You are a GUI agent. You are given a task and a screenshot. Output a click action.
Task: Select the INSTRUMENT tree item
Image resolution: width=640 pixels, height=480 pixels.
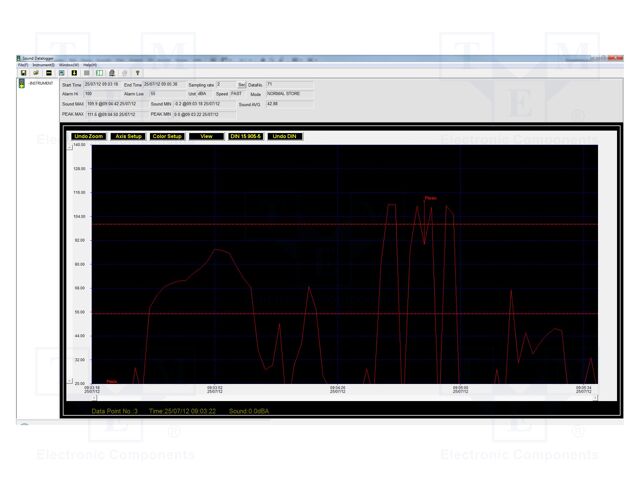(x=42, y=84)
